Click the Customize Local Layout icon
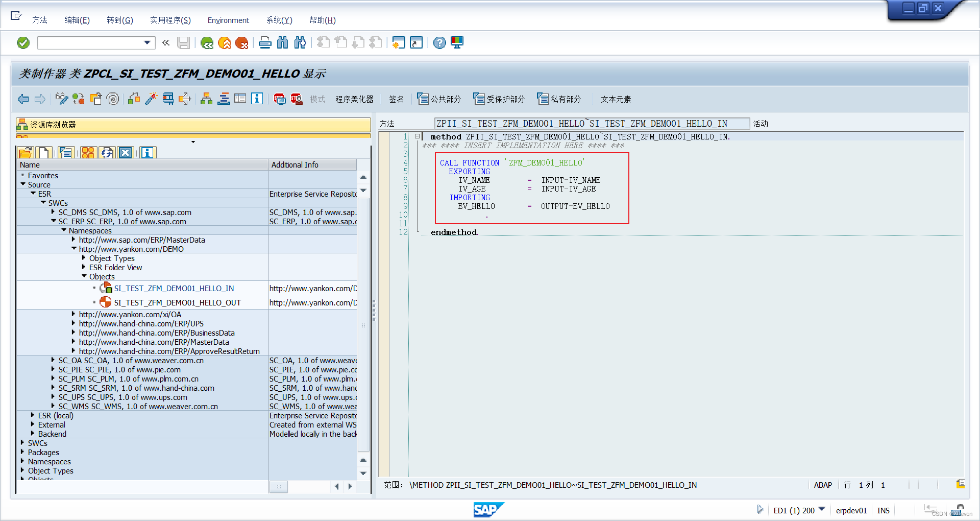Screen dimensions: 980x521 tap(457, 42)
